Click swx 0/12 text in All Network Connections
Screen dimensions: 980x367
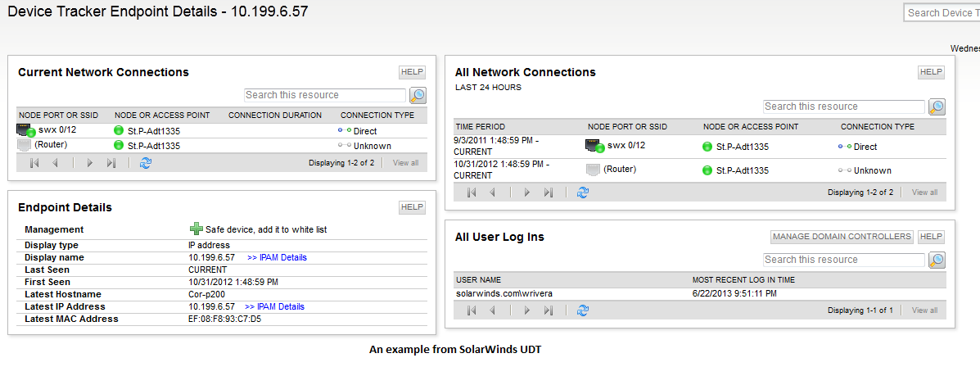626,146
